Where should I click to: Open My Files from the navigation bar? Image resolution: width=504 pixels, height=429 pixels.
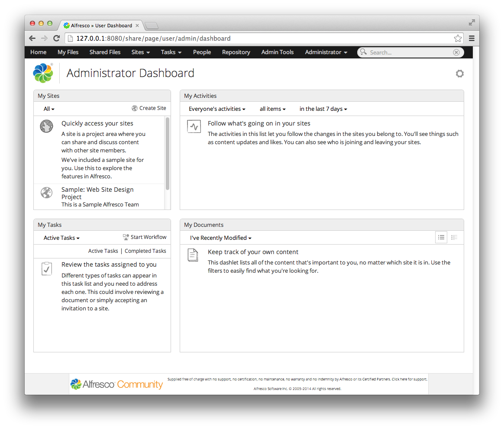68,52
